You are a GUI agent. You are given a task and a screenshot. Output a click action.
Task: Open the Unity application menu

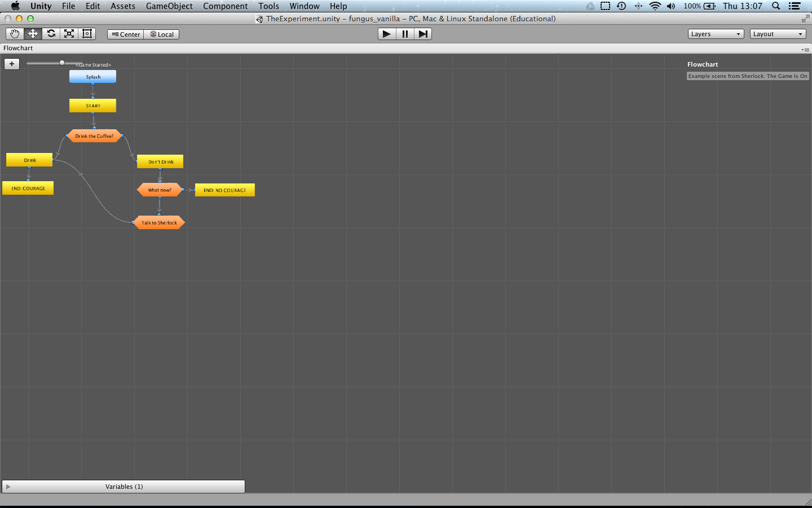pos(41,6)
